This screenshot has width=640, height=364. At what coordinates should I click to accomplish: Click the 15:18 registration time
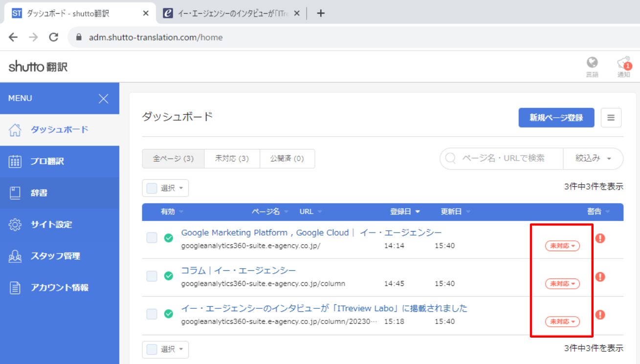click(394, 322)
